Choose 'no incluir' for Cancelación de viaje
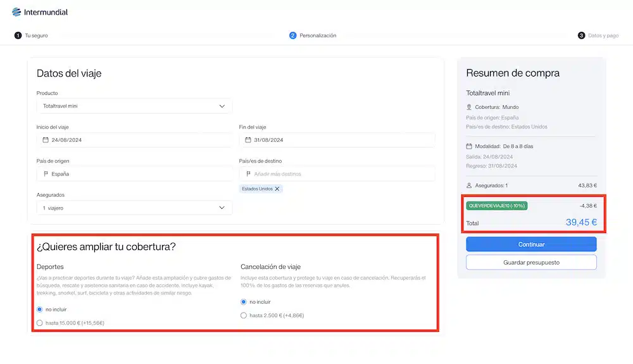 coord(244,302)
